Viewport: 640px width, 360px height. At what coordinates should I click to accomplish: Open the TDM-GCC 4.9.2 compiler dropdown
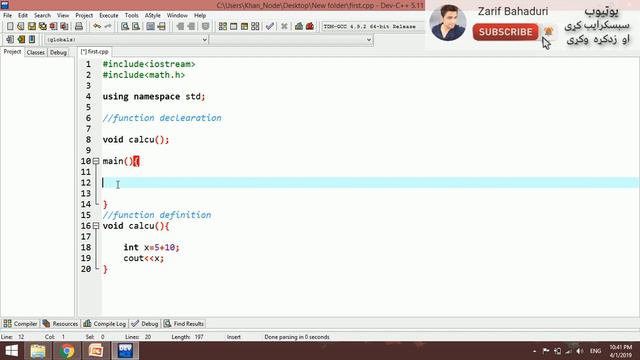coord(372,27)
